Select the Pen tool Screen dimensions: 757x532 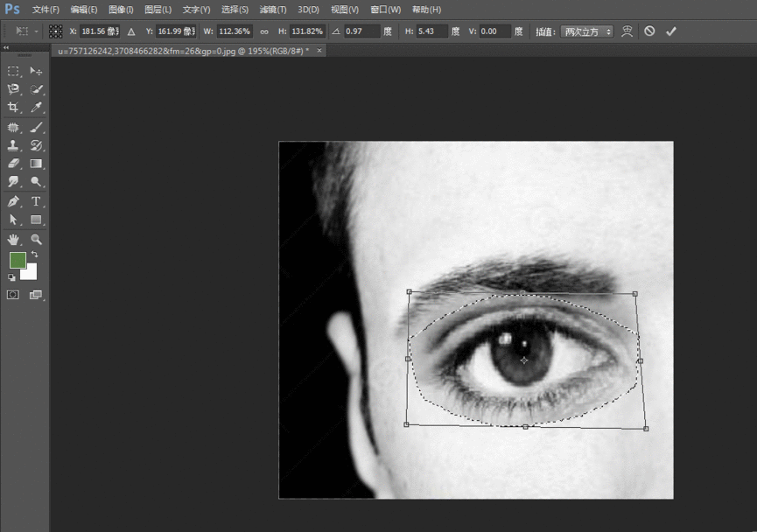click(x=13, y=201)
